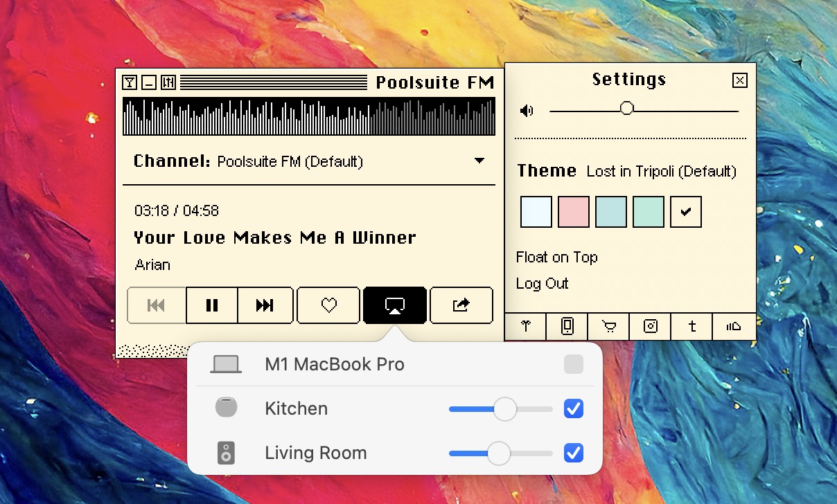Click Log Out in Settings
Image resolution: width=837 pixels, height=504 pixels.
click(x=542, y=284)
